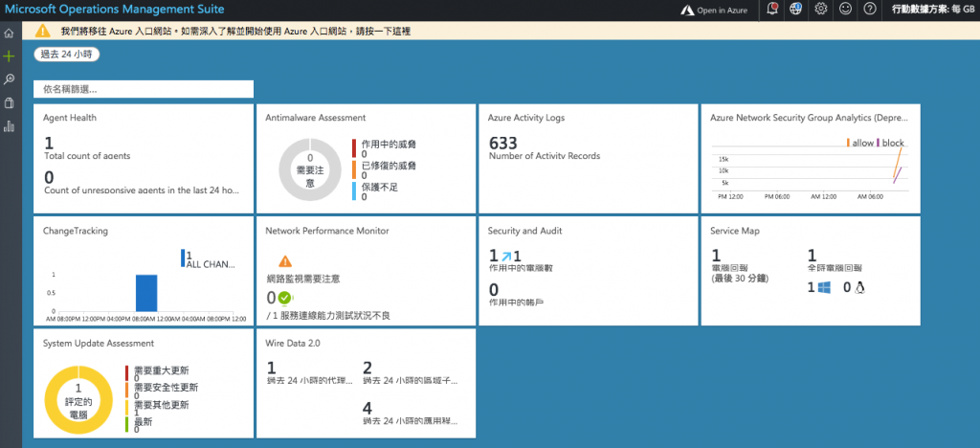Click the yellow System Update donut chart

[x=78, y=400]
